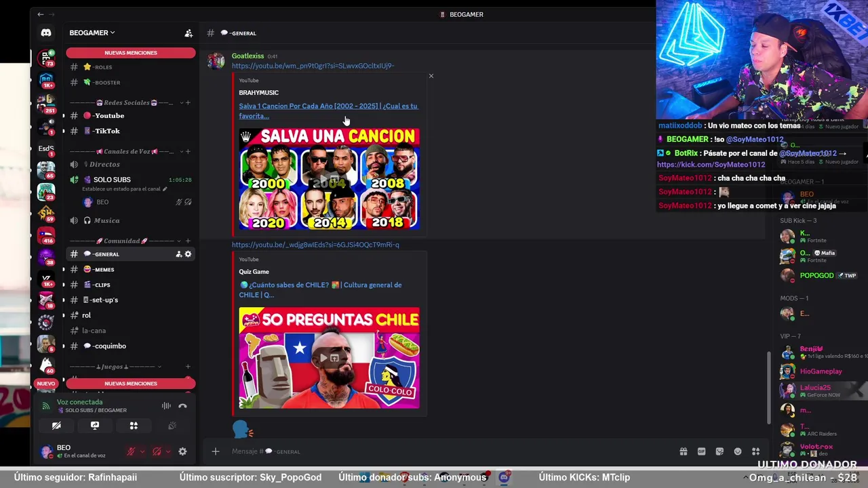The width and height of the screenshot is (868, 488).
Task: Open activities button in voice panel
Action: click(134, 426)
